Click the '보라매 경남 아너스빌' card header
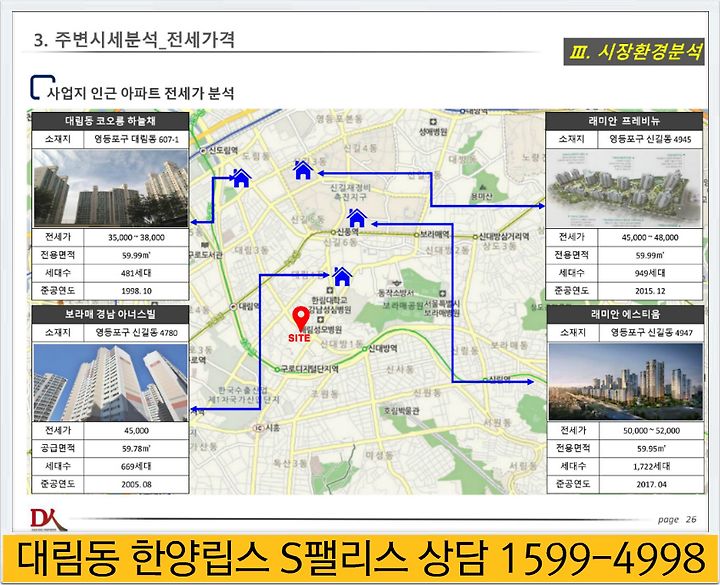The image size is (720, 585). pyautogui.click(x=110, y=315)
